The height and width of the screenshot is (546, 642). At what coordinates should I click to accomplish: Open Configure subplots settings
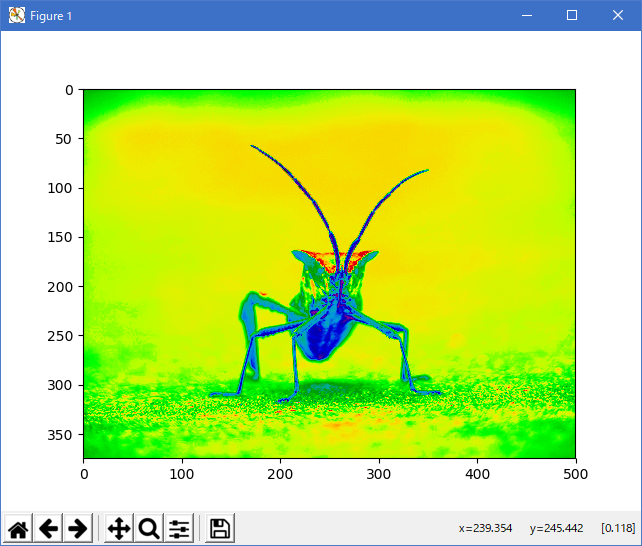click(x=179, y=528)
